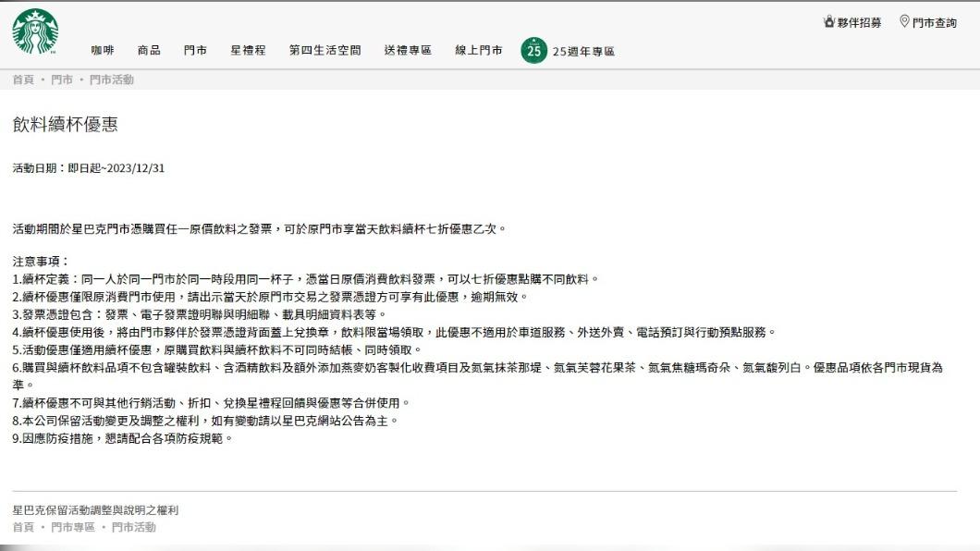Click the 夥伴招募 apron icon
980x551 pixels.
828,22
